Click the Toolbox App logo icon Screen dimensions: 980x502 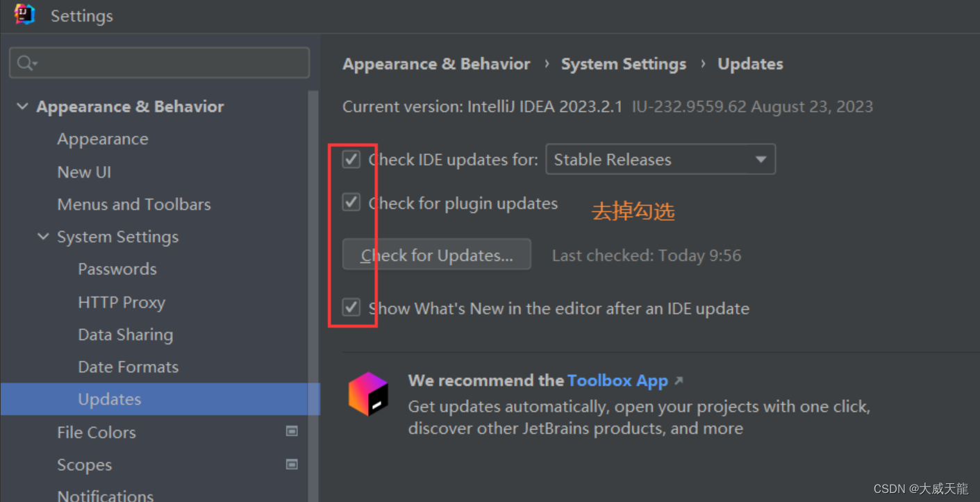click(368, 394)
